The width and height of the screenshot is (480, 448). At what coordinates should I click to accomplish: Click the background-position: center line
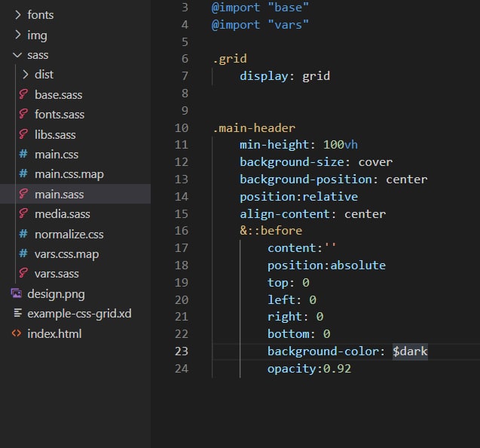click(333, 180)
